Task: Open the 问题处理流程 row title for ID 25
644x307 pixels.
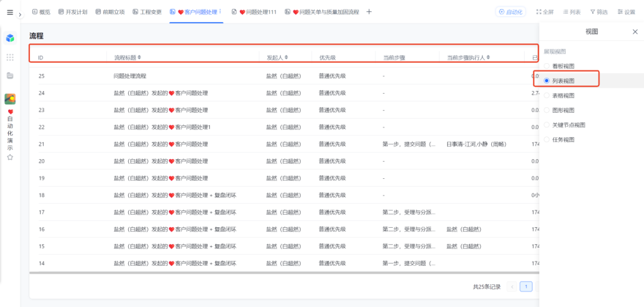Action: click(x=130, y=76)
